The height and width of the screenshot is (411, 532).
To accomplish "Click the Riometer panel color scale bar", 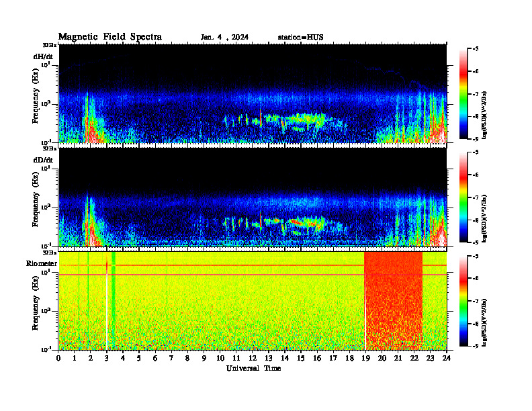I will tap(463, 301).
